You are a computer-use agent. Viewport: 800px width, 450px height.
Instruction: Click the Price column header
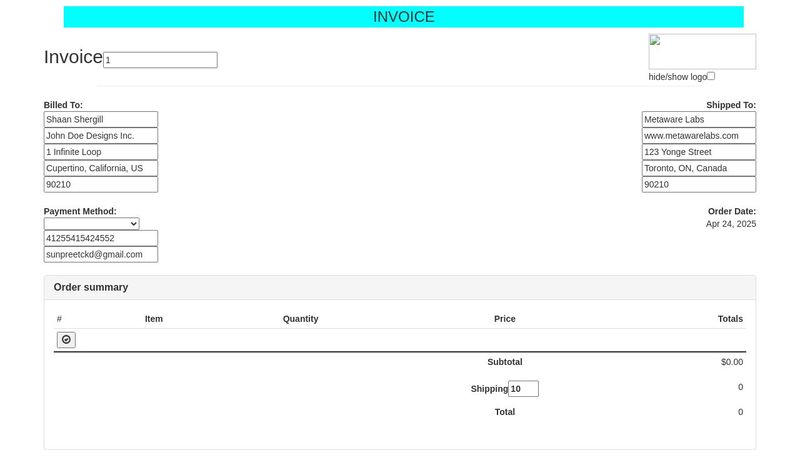tap(505, 319)
